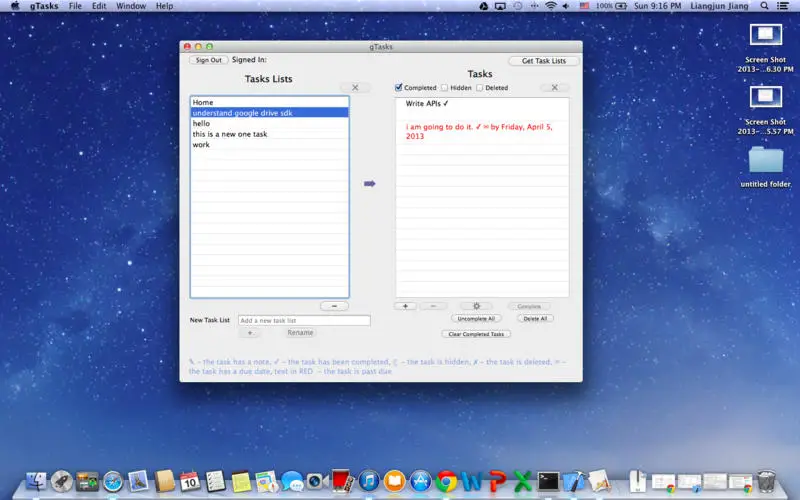Select the untitled folder on the desktop
This screenshot has height=500, width=800.
(x=765, y=167)
